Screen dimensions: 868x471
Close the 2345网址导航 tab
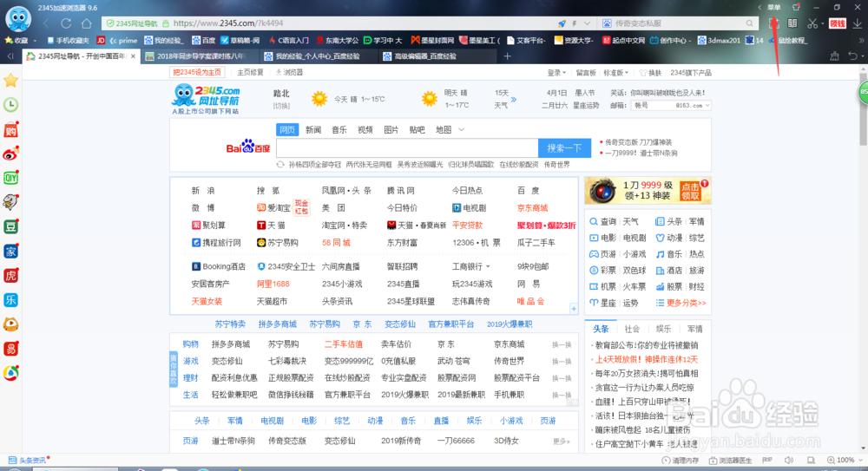coord(133,56)
